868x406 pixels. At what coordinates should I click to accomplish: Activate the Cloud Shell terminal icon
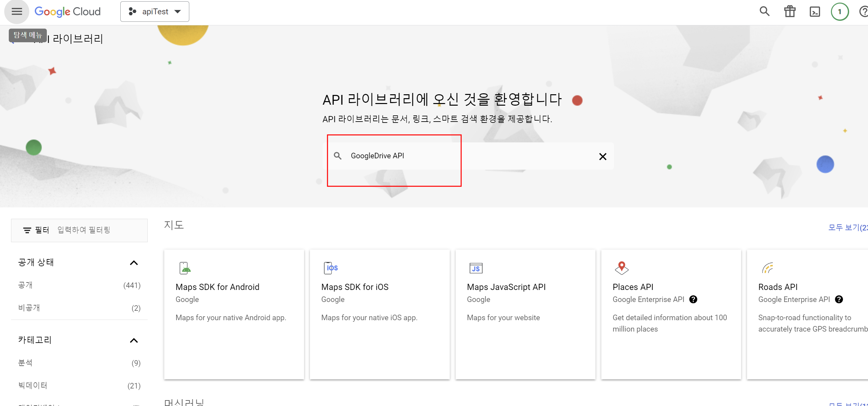814,12
